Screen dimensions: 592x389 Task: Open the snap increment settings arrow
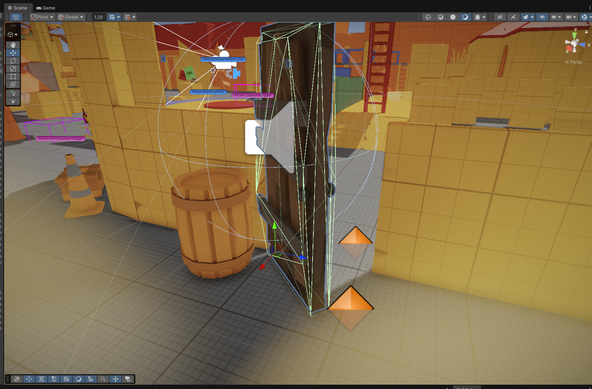(x=134, y=17)
